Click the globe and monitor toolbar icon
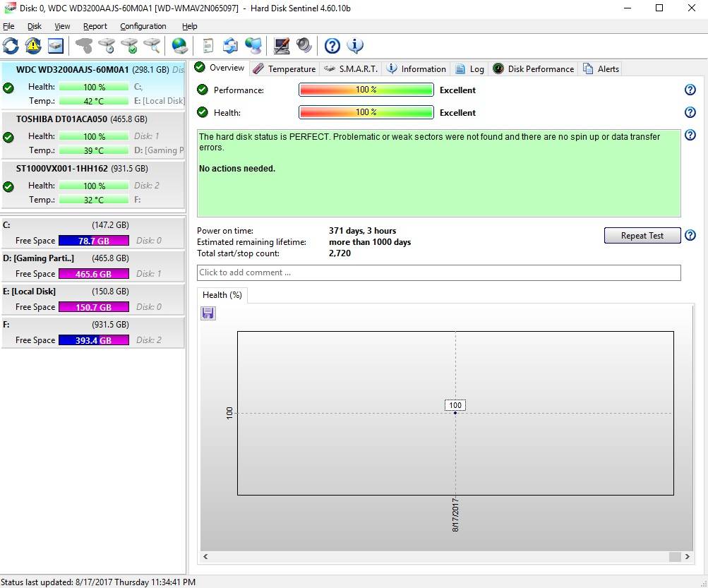This screenshot has height=588, width=708. click(x=253, y=46)
